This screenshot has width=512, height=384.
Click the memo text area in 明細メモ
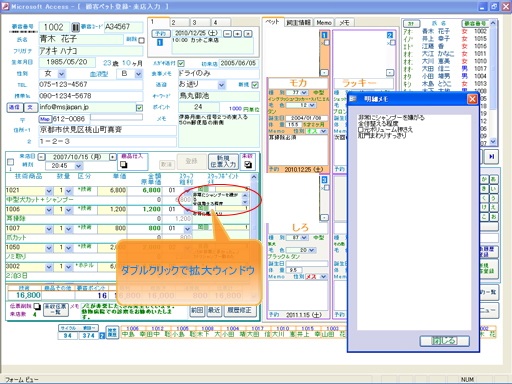[414, 222]
